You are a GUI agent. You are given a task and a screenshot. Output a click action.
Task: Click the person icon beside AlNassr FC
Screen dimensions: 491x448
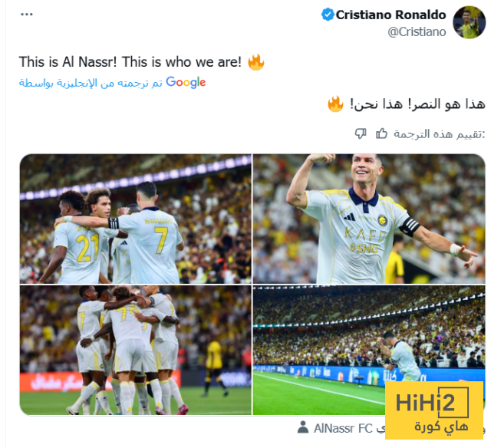(303, 427)
